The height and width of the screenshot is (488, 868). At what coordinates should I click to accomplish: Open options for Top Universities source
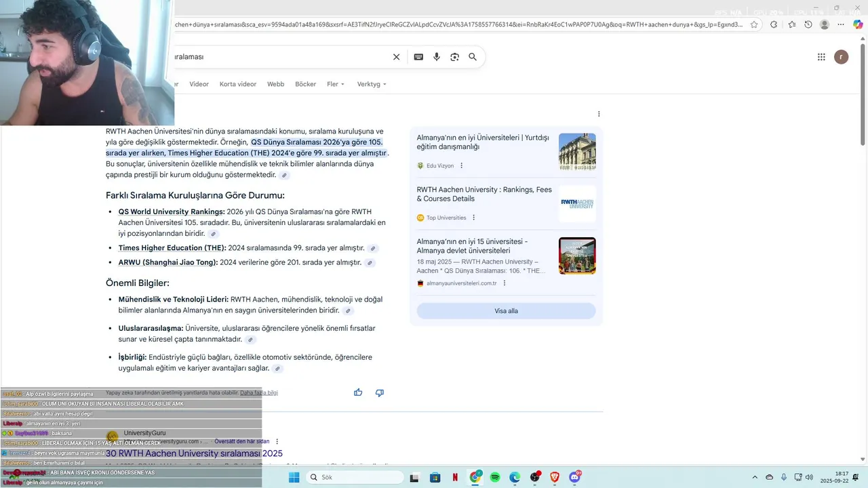point(474,218)
